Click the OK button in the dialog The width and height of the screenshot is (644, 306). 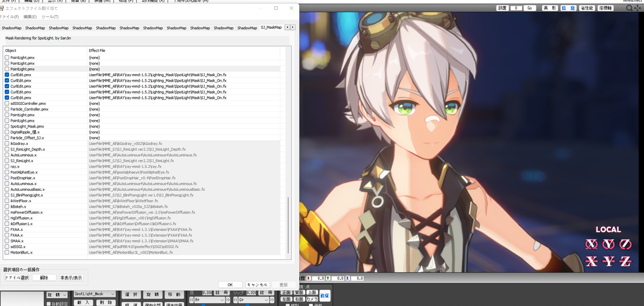[x=230, y=284]
